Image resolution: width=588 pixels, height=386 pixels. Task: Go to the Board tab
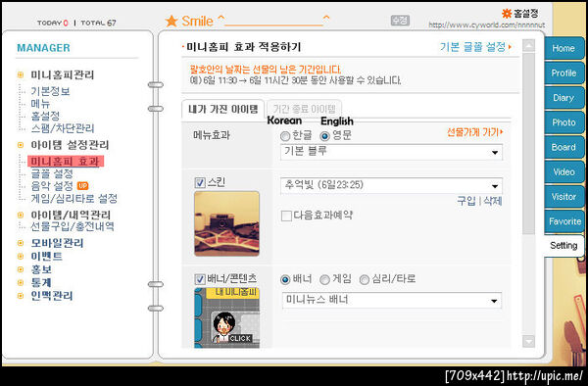pyautogui.click(x=563, y=147)
